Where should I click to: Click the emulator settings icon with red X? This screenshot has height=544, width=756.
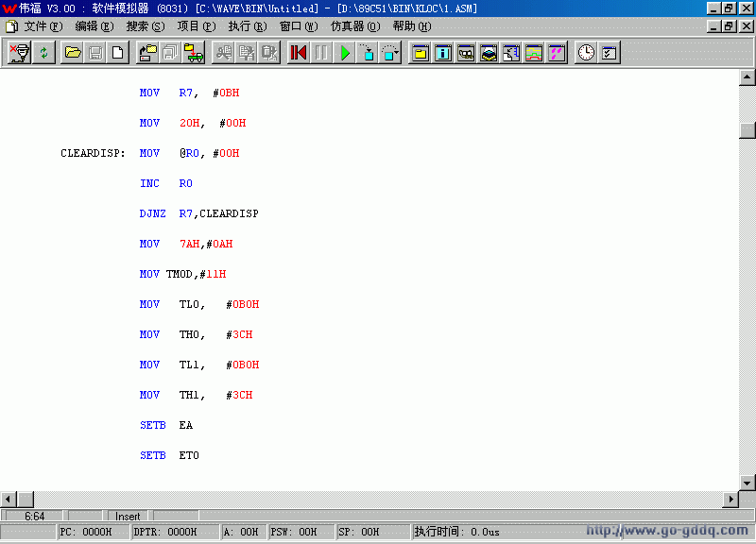[x=20, y=53]
